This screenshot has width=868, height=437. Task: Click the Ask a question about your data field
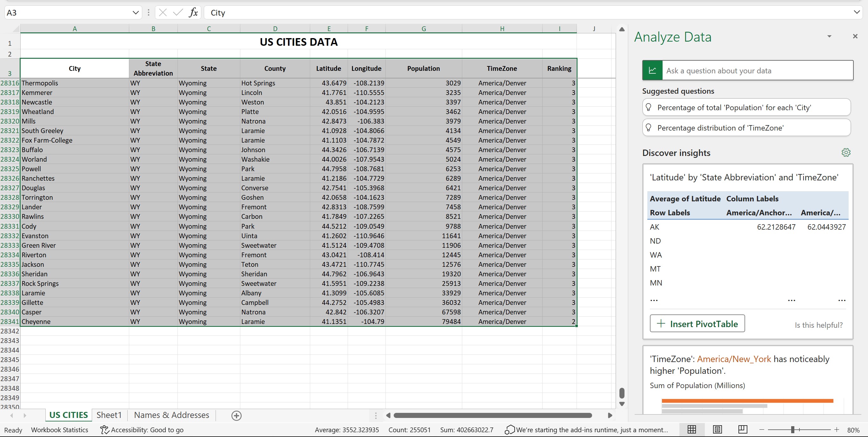point(758,70)
